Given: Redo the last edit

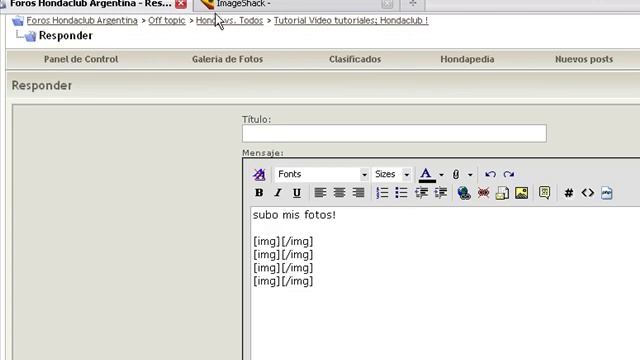Looking at the screenshot, I should pyautogui.click(x=509, y=174).
